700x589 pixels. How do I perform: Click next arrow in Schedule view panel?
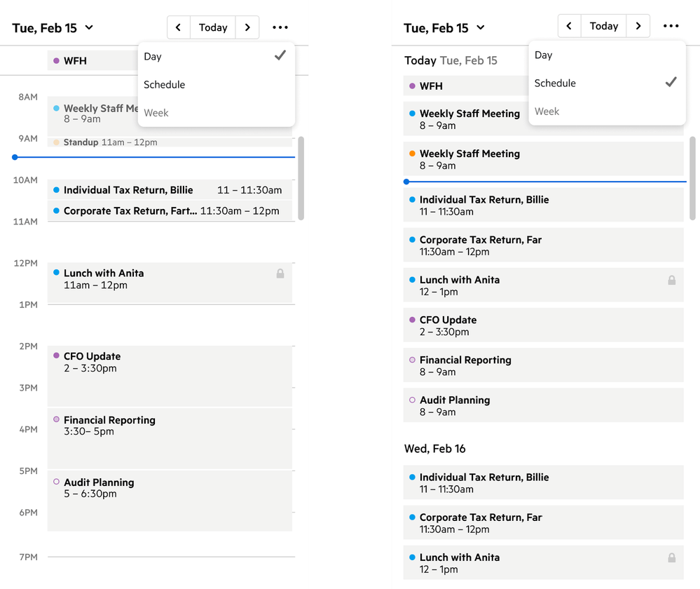coord(638,26)
